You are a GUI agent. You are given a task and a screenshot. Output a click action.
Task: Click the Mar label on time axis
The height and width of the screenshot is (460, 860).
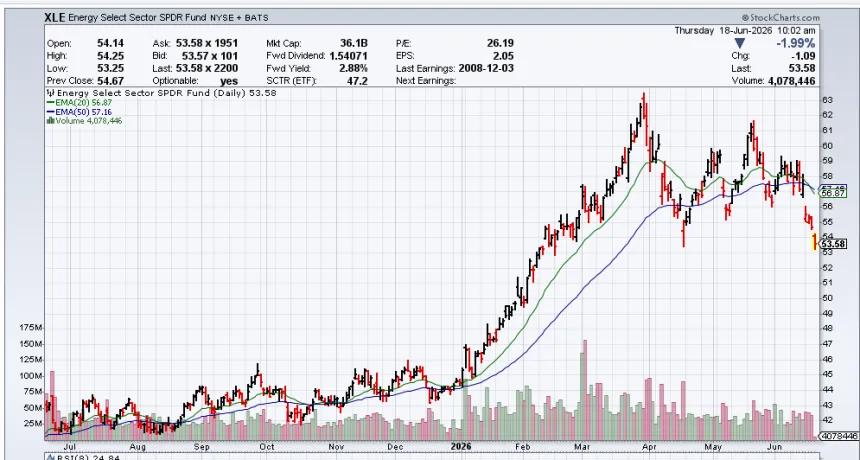tap(582, 447)
